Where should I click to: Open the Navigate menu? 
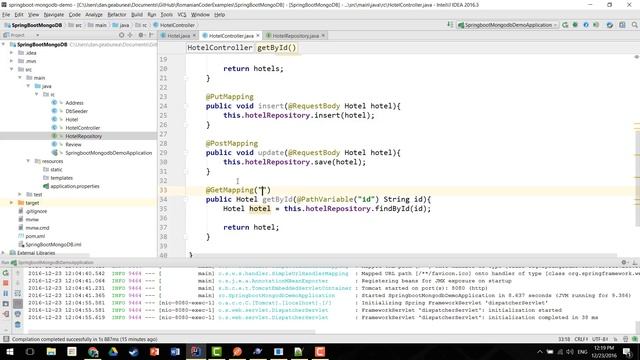point(53,15)
